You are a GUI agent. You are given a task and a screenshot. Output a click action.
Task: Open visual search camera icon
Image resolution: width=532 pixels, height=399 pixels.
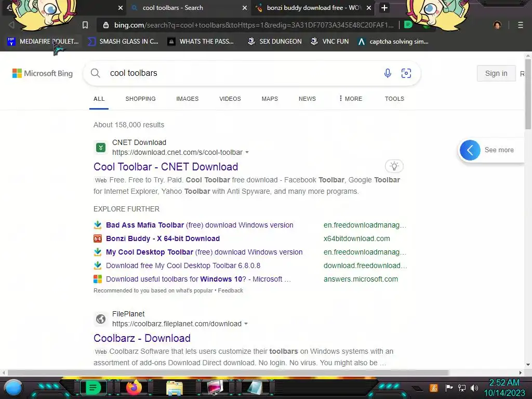point(406,73)
